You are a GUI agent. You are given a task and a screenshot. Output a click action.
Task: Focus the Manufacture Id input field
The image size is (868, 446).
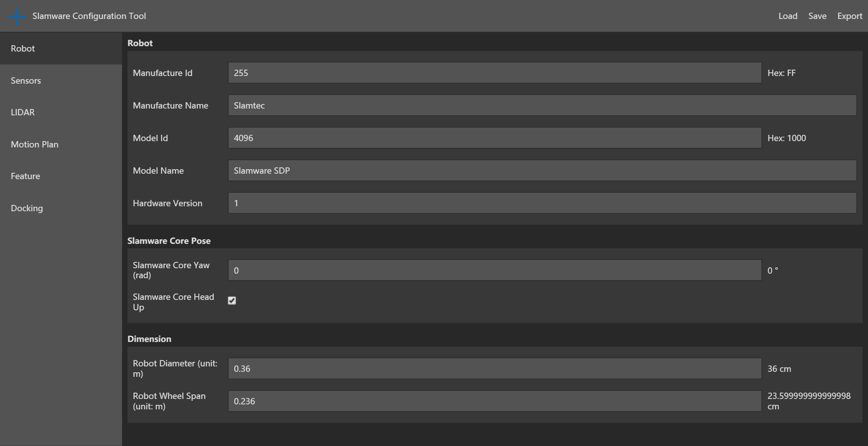point(495,73)
